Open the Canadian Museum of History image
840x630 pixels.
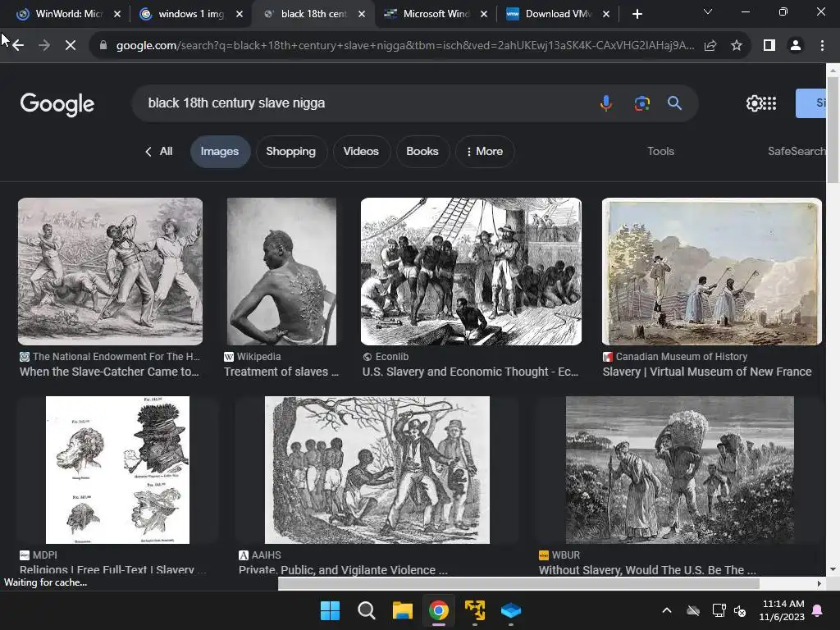pos(711,272)
